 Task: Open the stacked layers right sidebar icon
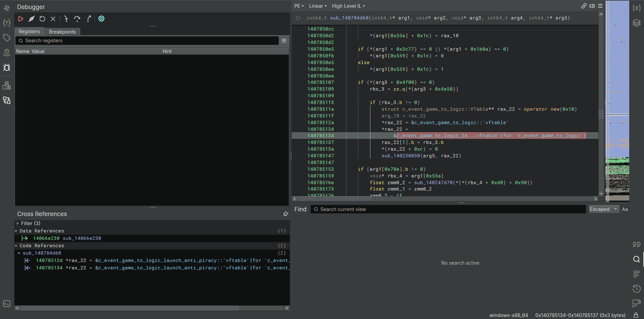[636, 23]
